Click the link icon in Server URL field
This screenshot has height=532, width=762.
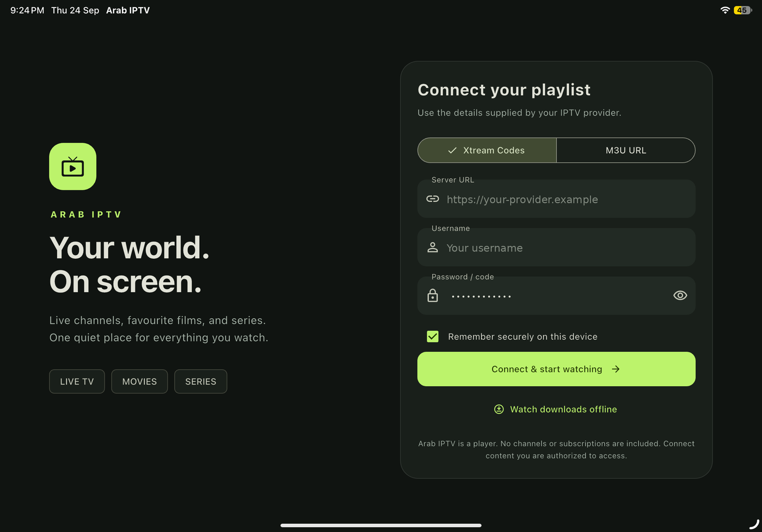click(x=433, y=199)
